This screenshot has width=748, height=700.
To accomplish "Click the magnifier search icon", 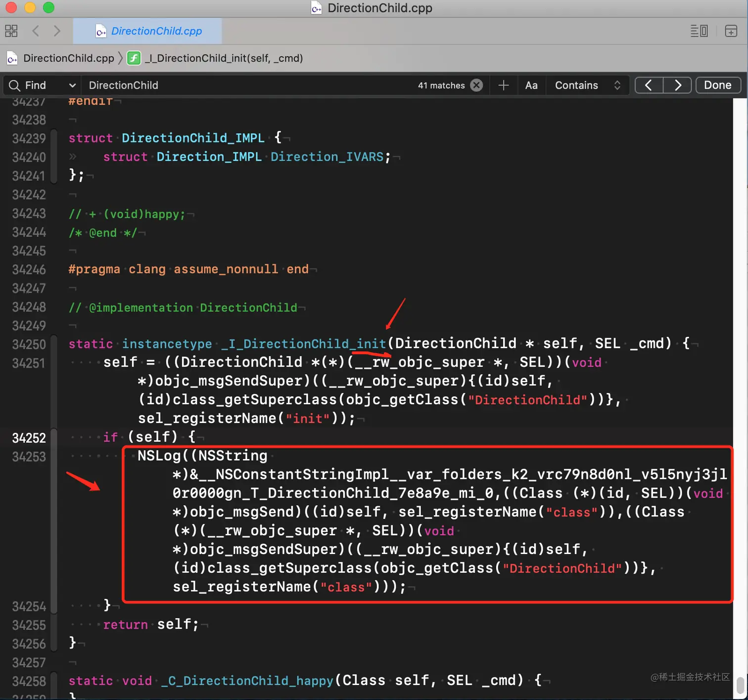I will (x=15, y=86).
